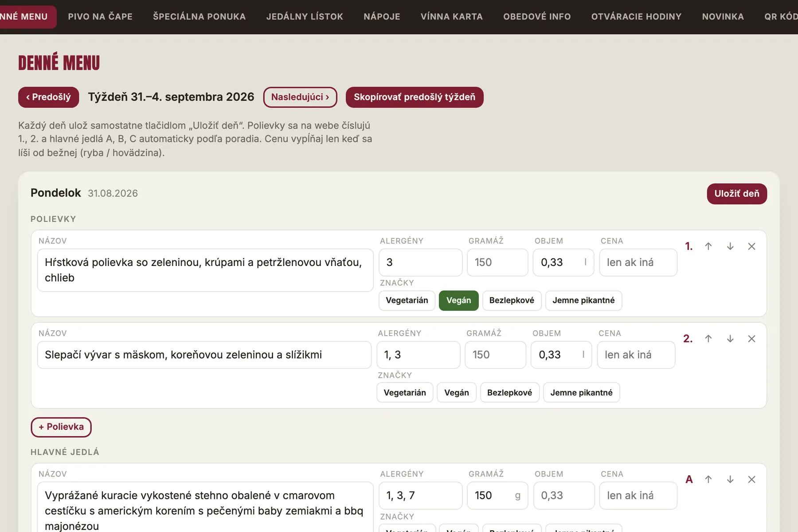This screenshot has height=532, width=798.
Task: Delete soup 2 with X icon
Action: click(751, 339)
